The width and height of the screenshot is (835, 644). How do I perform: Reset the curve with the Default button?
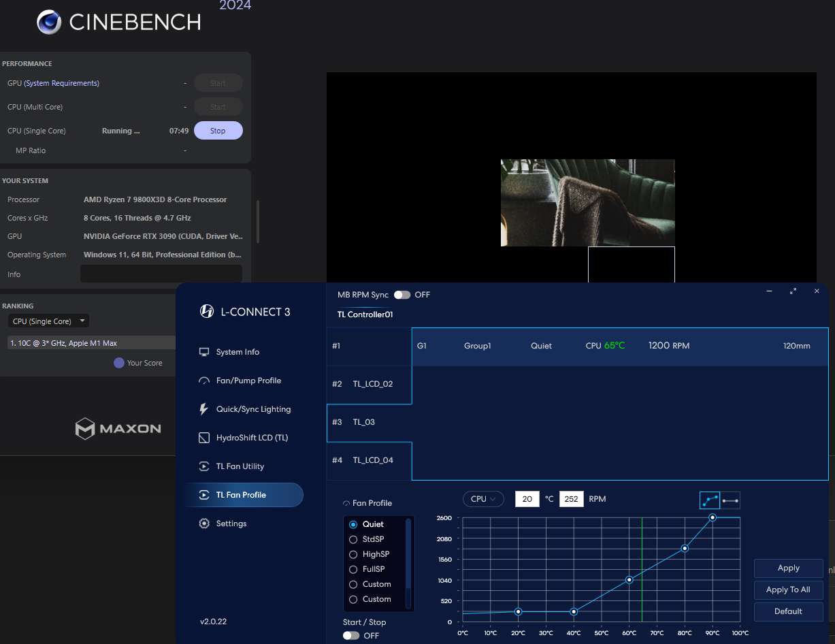coord(788,611)
